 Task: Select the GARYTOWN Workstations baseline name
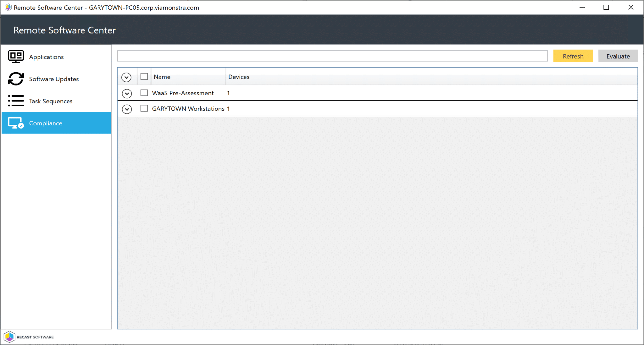(188, 109)
